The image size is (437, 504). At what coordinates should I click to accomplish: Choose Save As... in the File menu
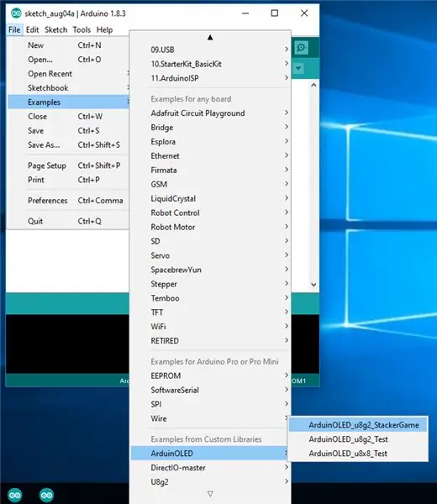(68, 144)
